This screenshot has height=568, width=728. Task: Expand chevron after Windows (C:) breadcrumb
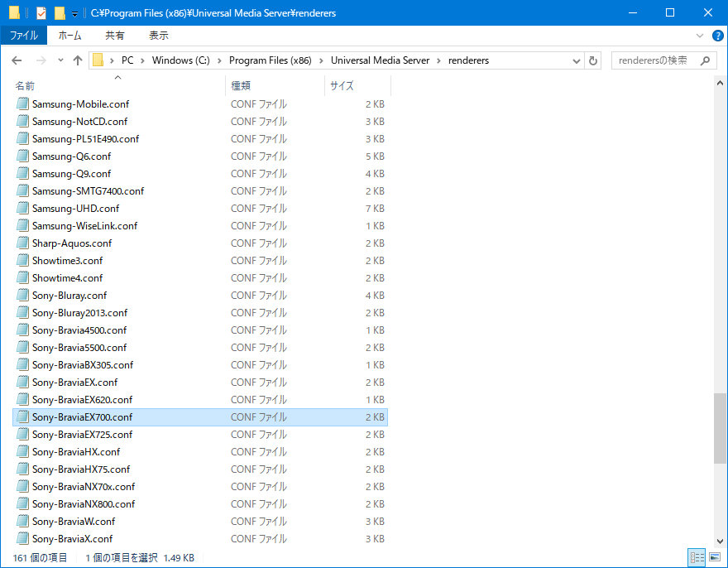219,61
